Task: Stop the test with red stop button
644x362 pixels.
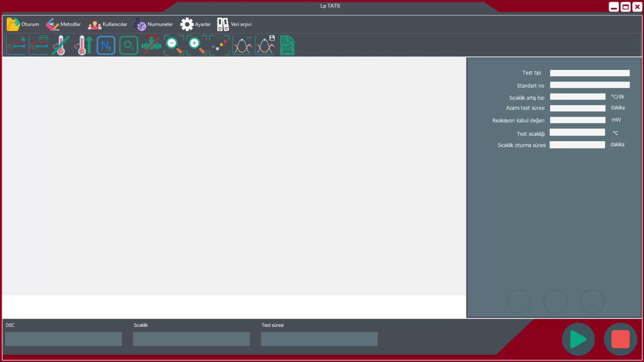Action: tap(620, 339)
